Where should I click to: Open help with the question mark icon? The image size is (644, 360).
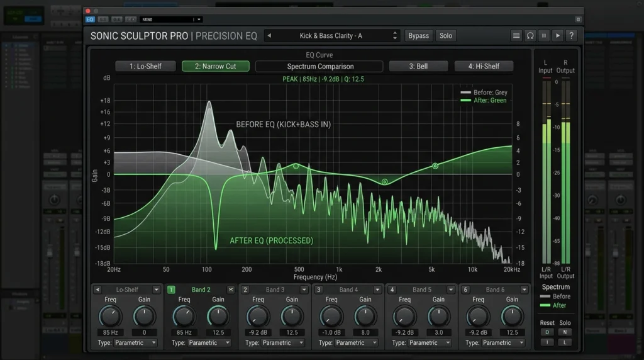coord(571,36)
